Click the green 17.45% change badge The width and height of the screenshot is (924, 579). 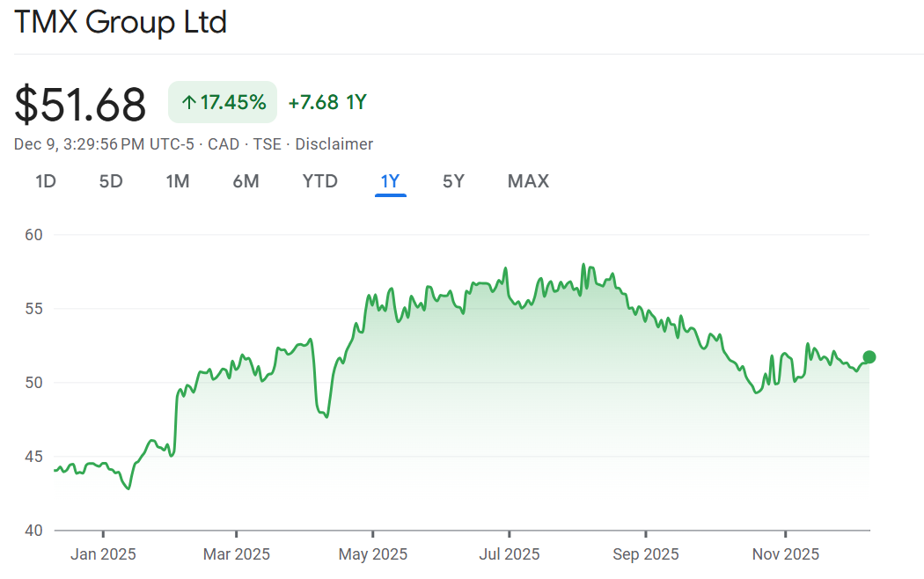pyautogui.click(x=223, y=102)
